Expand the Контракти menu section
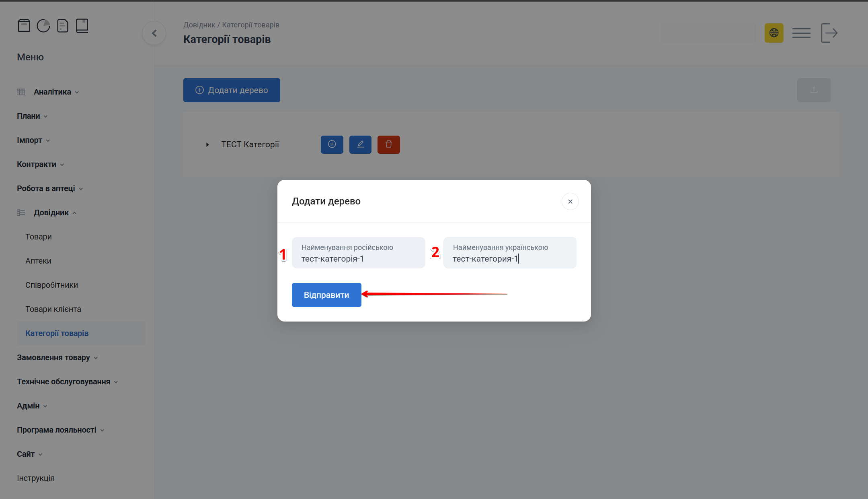Image resolution: width=868 pixels, height=499 pixels. pyautogui.click(x=37, y=164)
